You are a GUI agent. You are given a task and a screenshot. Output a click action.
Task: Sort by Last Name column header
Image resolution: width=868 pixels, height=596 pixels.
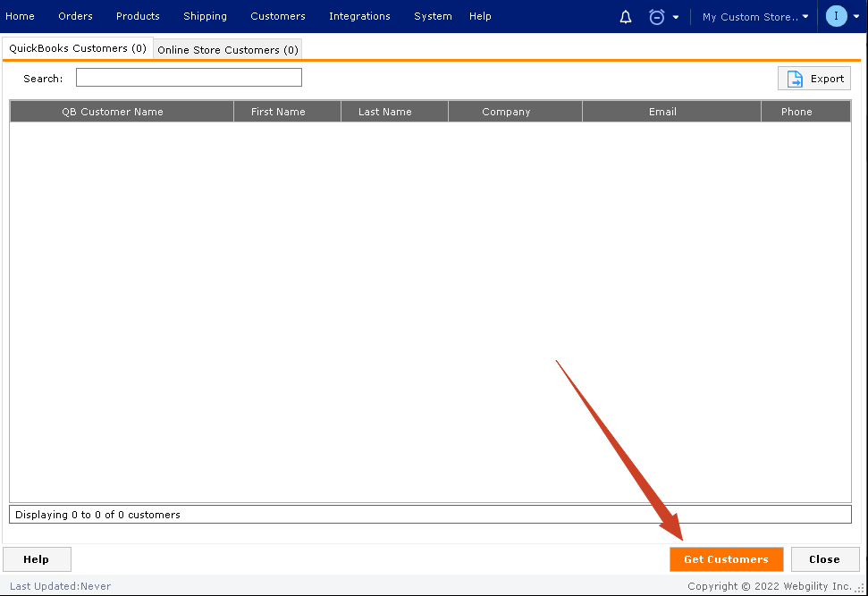[394, 111]
